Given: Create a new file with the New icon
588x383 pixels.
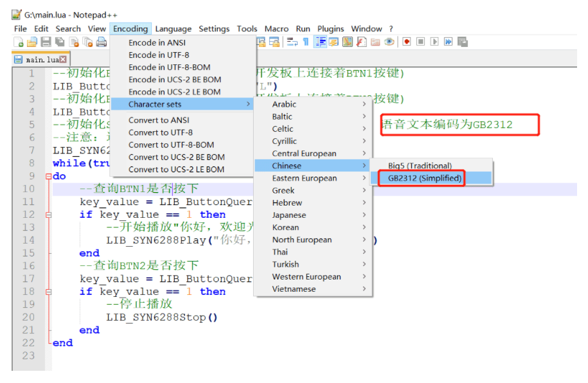Looking at the screenshot, I should [x=19, y=42].
